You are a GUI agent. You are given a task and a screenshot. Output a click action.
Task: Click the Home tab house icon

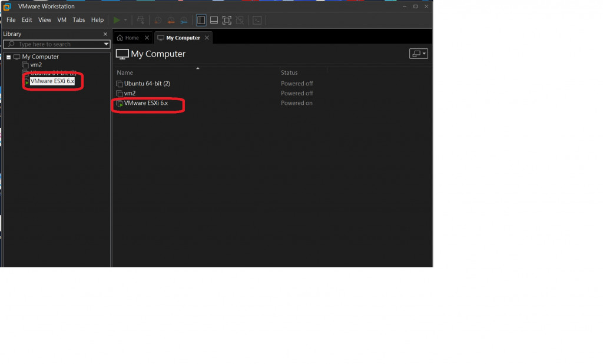coord(120,38)
